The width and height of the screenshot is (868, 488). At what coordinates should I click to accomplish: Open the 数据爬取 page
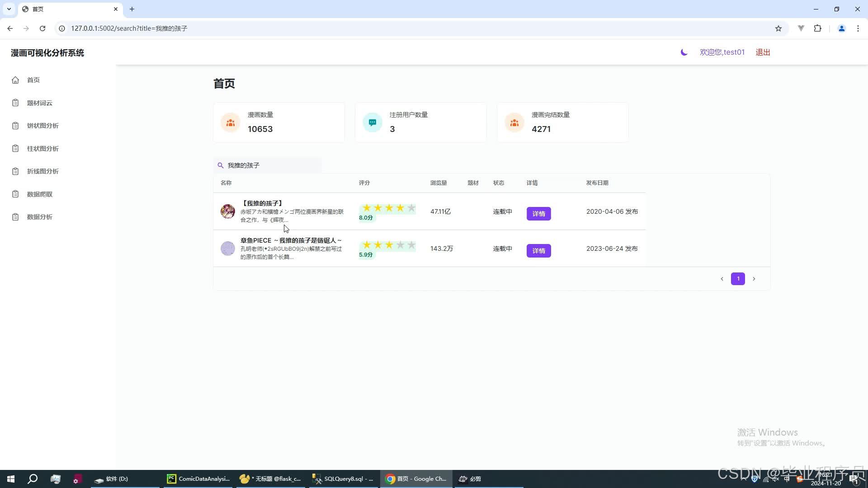(39, 194)
